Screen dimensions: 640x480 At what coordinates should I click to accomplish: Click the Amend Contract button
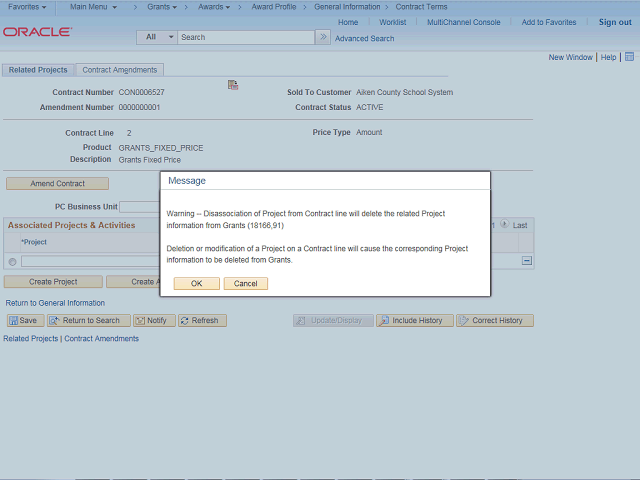click(x=58, y=184)
